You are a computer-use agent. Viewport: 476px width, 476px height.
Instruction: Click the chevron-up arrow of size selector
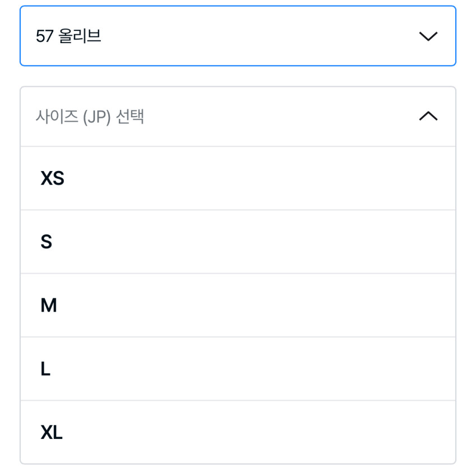click(428, 116)
